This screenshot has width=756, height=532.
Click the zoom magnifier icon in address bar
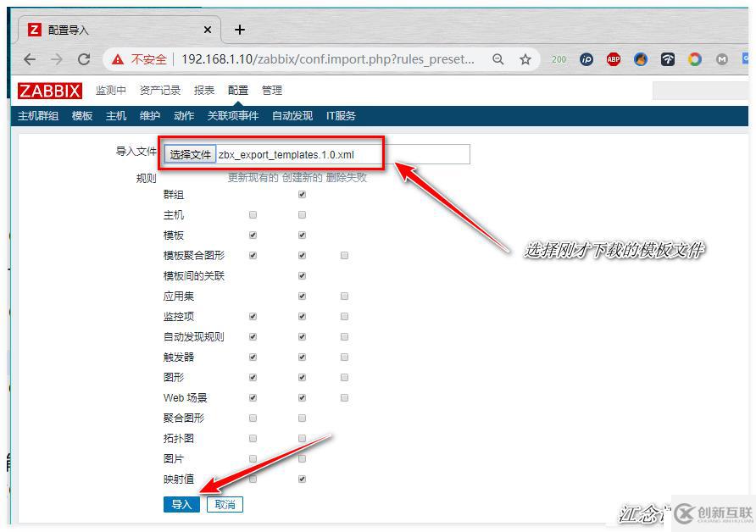click(498, 59)
